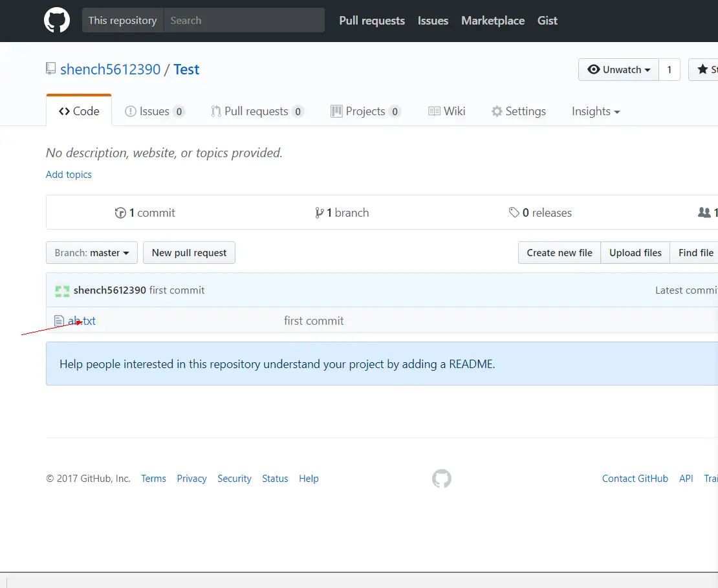Click the branch fork icon
The image size is (718, 588).
(x=319, y=213)
